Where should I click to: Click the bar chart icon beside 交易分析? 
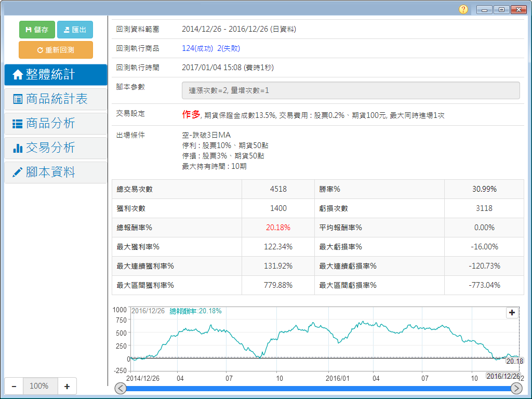18,148
